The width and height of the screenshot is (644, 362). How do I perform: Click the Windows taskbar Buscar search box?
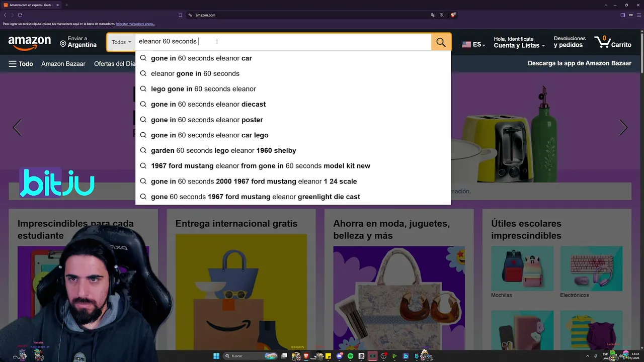tap(250, 356)
